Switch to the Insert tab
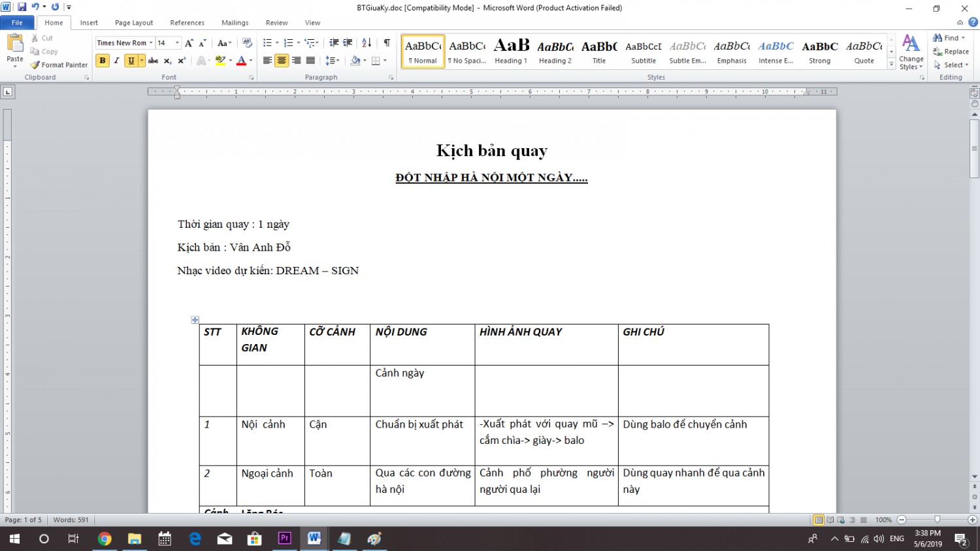The width and height of the screenshot is (980, 551). coord(89,22)
